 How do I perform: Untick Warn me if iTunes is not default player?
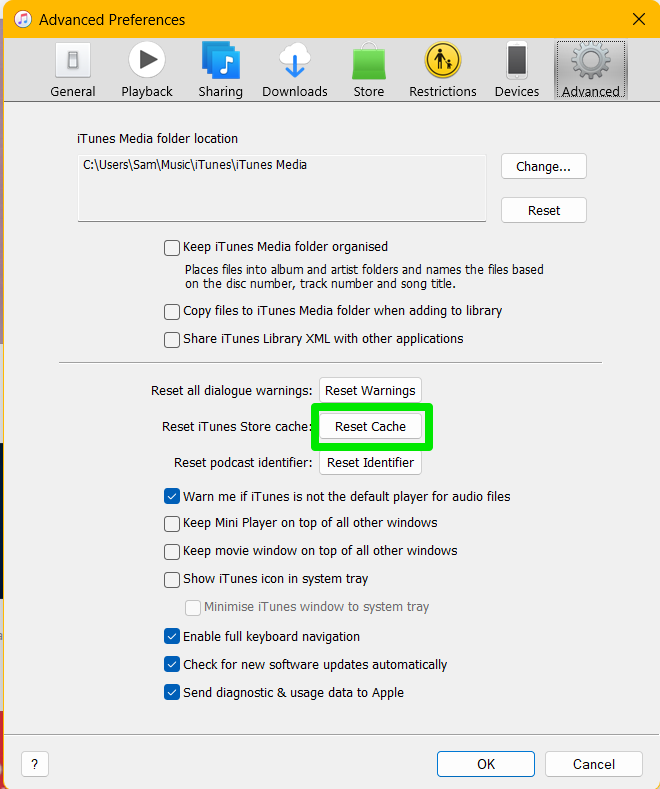tap(172, 497)
